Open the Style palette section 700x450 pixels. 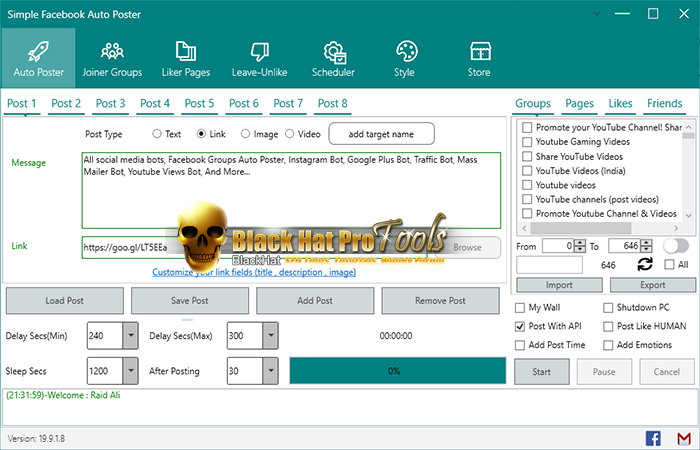click(x=404, y=58)
